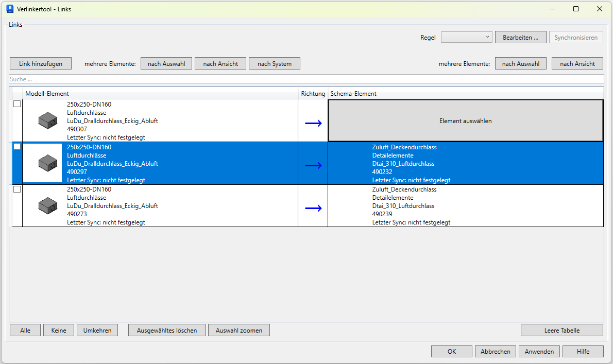Click the air diffuser thumbnail for element 490273
This screenshot has width=613, height=364.
click(x=48, y=205)
